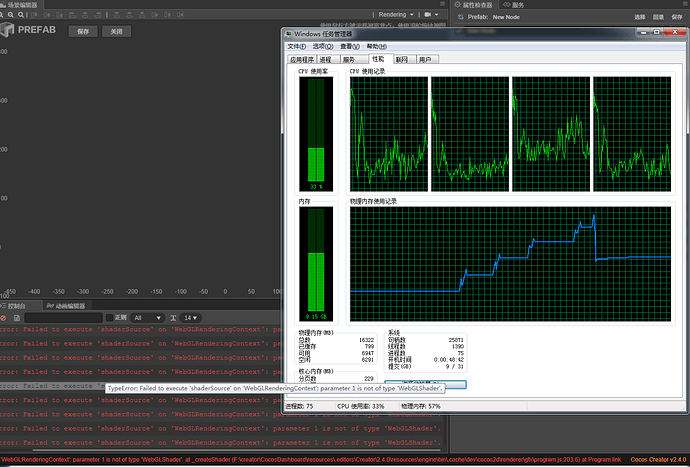690x467 pixels.
Task: Click the CPU usage 33 % gauge
Action: 316,134
